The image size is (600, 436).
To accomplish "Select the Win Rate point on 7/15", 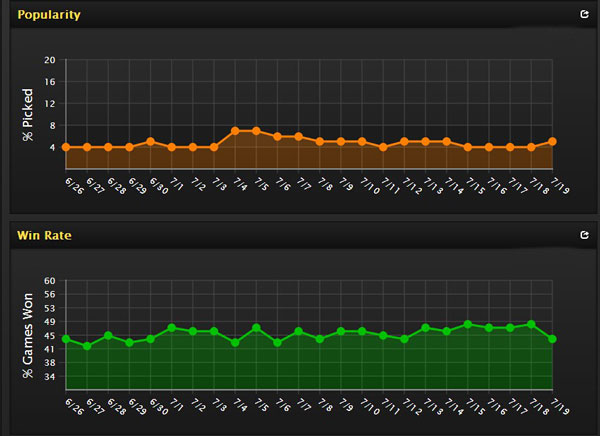I will [468, 324].
